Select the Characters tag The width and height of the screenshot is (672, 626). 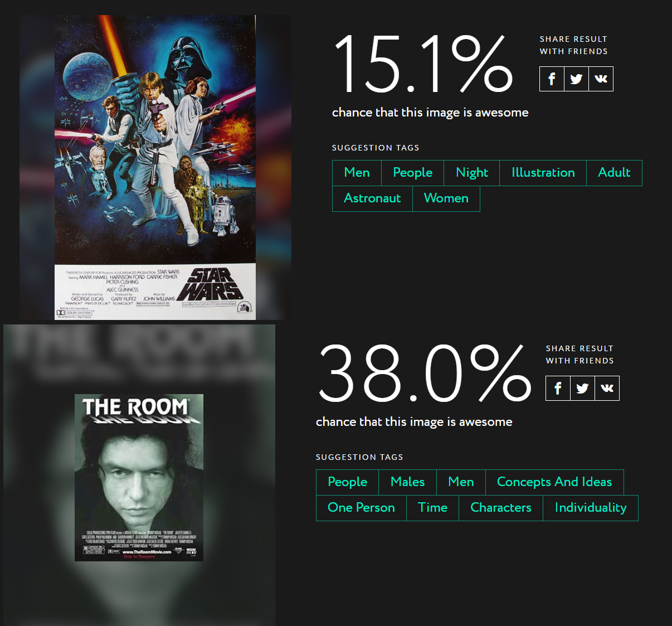pos(501,508)
